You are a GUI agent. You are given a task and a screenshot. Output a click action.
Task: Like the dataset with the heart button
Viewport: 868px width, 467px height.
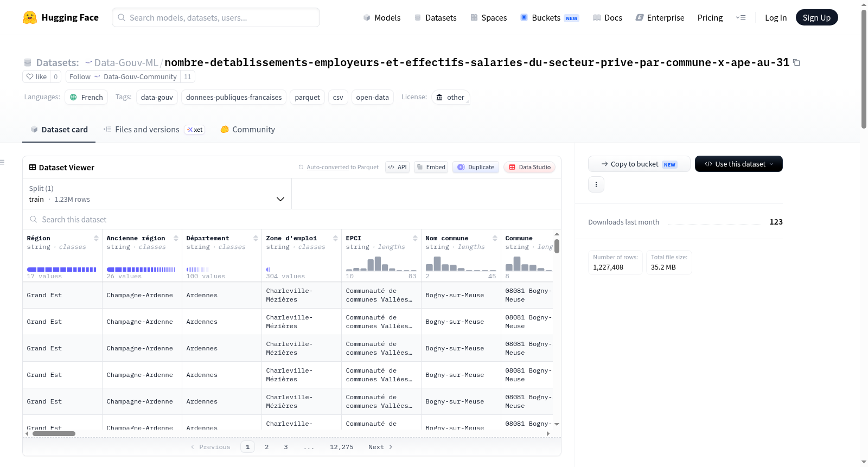click(x=36, y=76)
